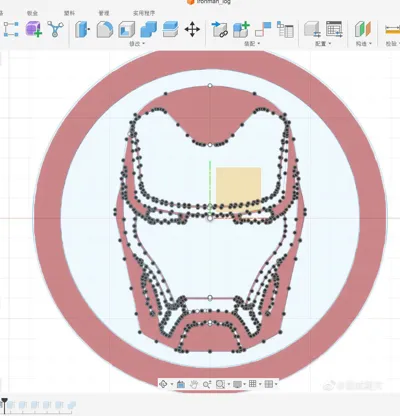
Task: Activate the Orbit navigation tool
Action: 163,384
